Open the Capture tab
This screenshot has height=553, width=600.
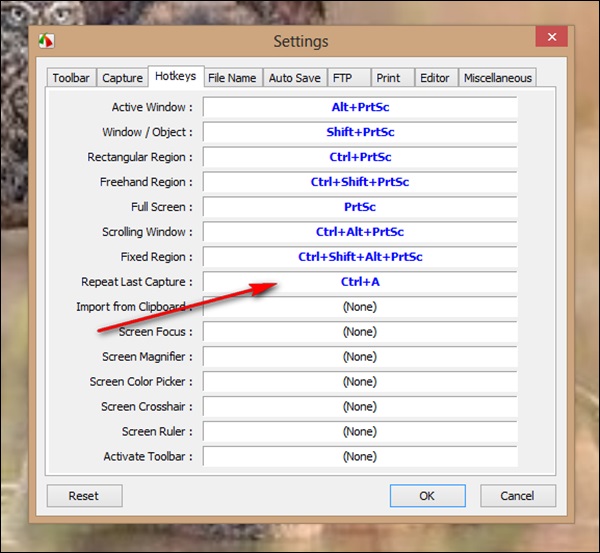tap(122, 78)
